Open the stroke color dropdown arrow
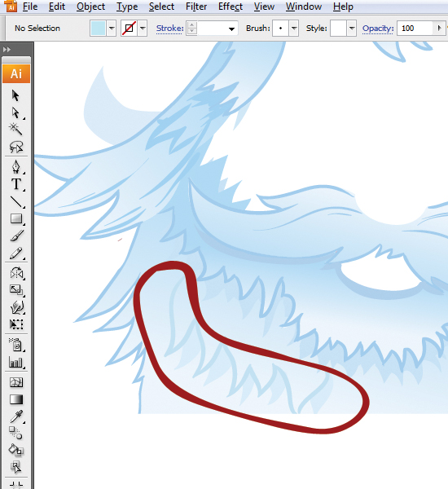Viewport: 448px width, 489px height. (143, 29)
